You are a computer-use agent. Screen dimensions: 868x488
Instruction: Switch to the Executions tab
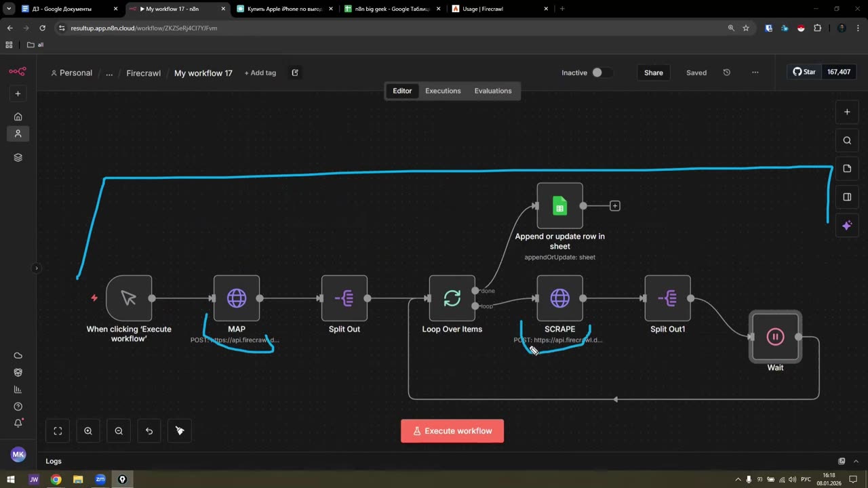click(x=443, y=91)
